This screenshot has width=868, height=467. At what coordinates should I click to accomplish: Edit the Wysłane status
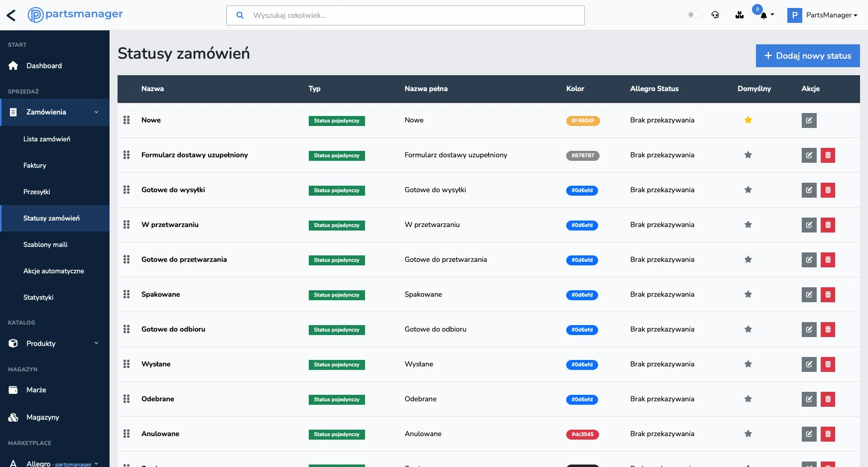[x=809, y=364]
